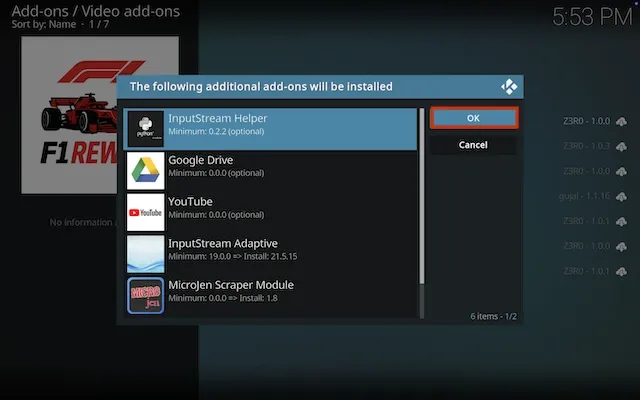The image size is (640, 400).
Task: Dismiss the dialog with Cancel
Action: [473, 145]
